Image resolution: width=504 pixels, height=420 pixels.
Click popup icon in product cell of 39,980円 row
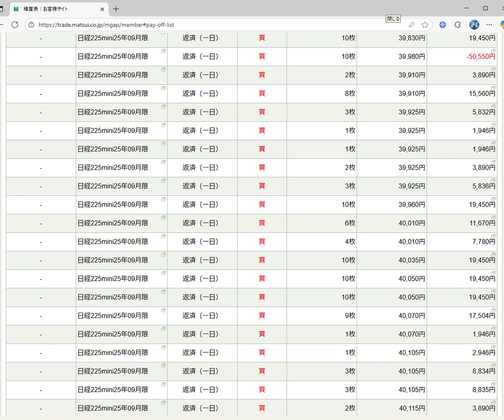point(164,51)
